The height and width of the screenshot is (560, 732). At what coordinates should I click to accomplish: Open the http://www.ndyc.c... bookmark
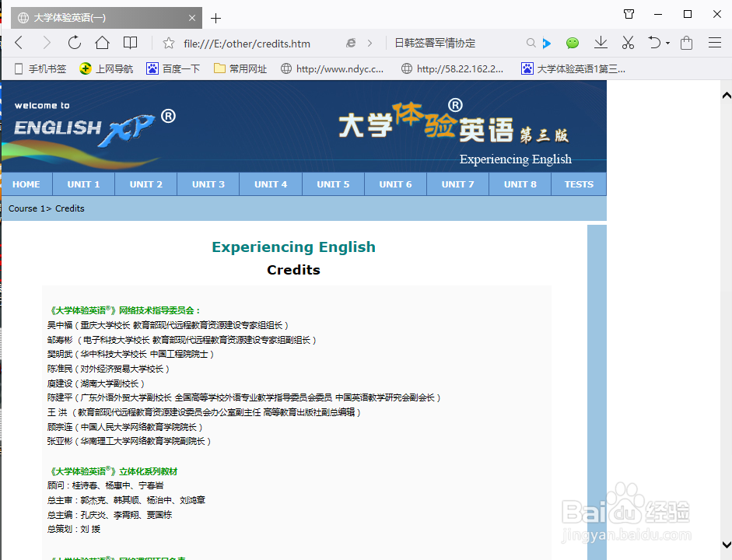point(332,69)
